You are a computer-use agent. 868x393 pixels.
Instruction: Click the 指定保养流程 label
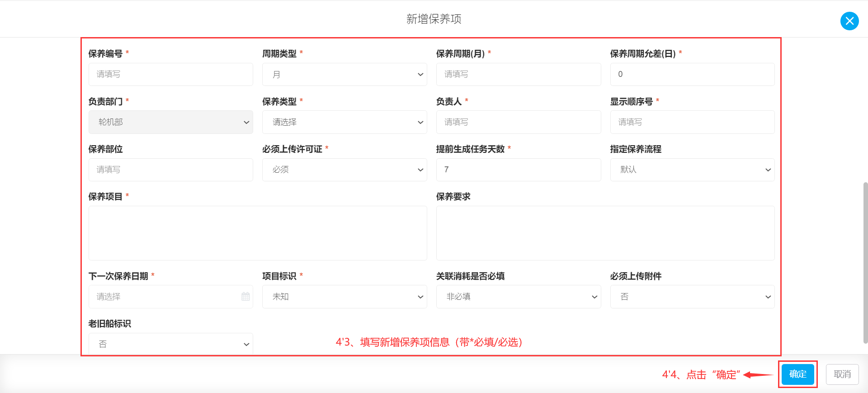636,149
